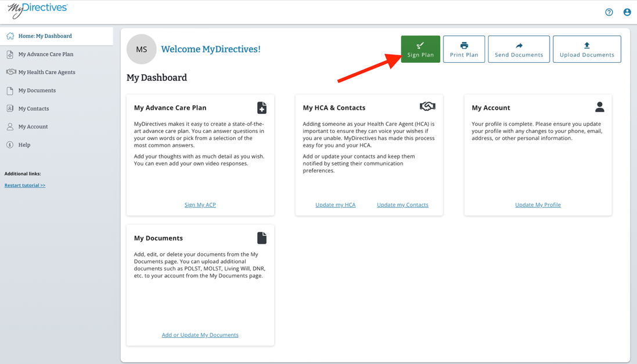Click the handshake icon on HCA & Contacts card
637x364 pixels.
(x=427, y=106)
